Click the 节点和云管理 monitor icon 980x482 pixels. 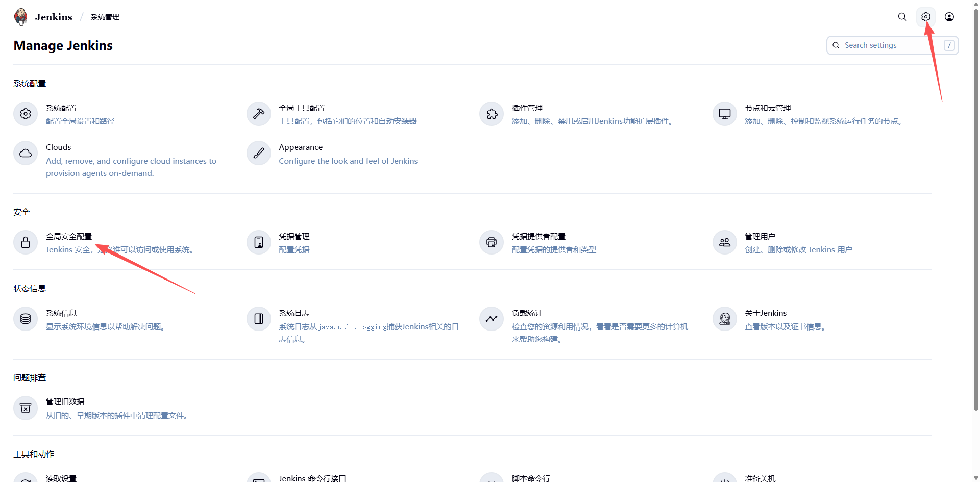[x=724, y=114]
